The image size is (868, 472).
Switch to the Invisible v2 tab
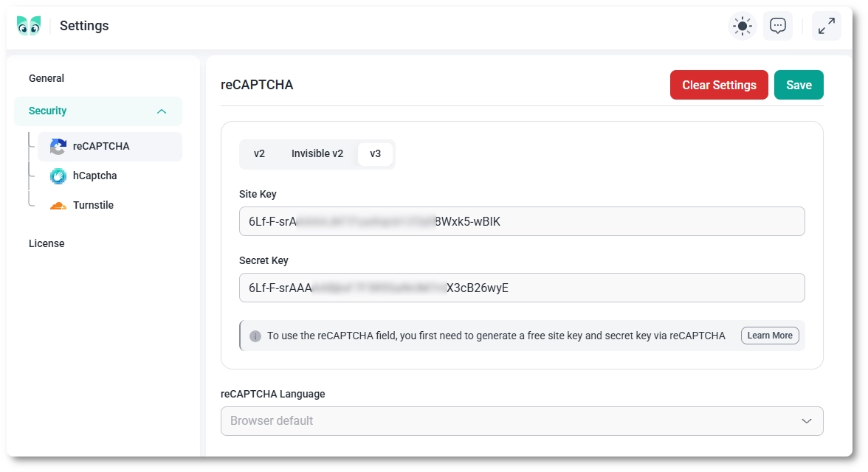(317, 153)
